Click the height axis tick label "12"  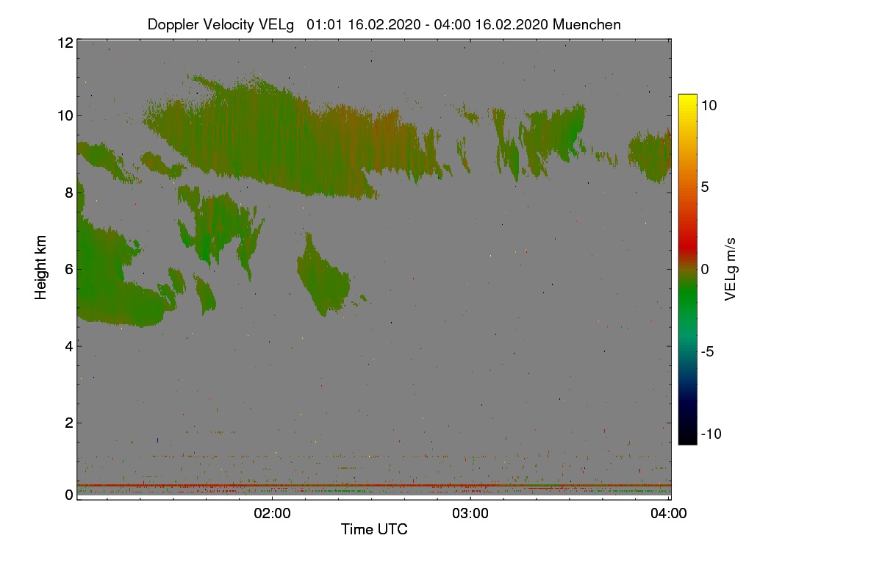point(65,43)
